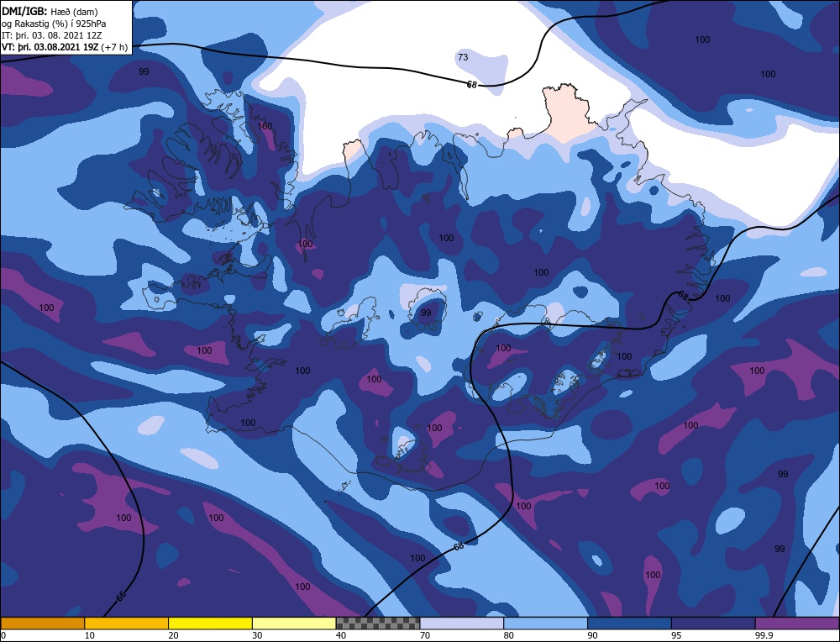
Task: Click the legend tick label '0'
Action: point(3,635)
